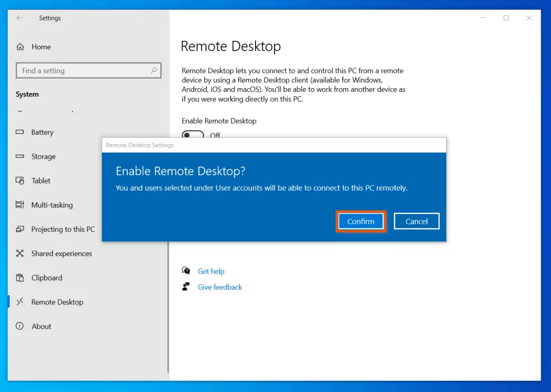The image size is (551, 392).
Task: Click the Get help icon
Action: (x=186, y=271)
